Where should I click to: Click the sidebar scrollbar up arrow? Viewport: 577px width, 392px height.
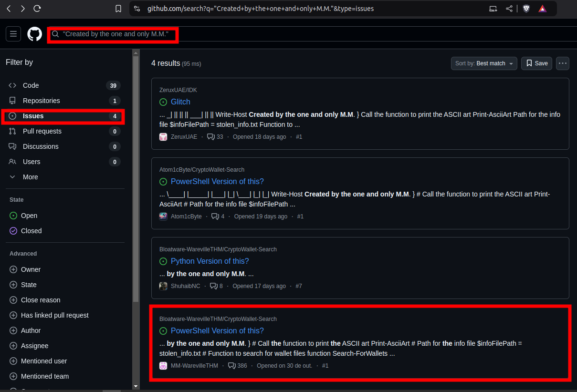[136, 52]
